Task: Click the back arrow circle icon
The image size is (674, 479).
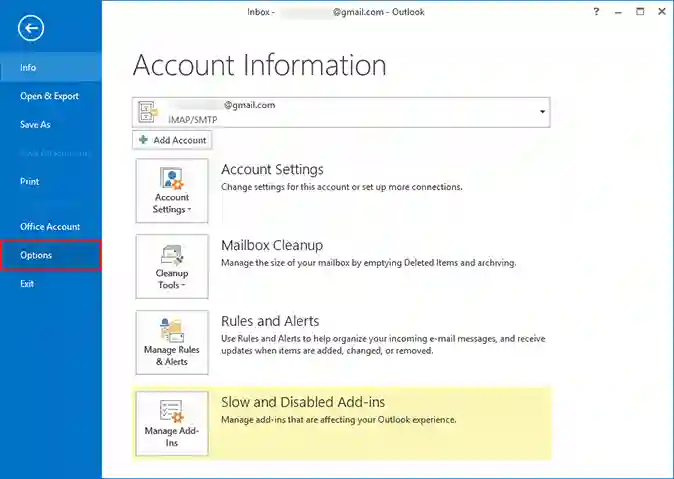Action: coord(31,28)
